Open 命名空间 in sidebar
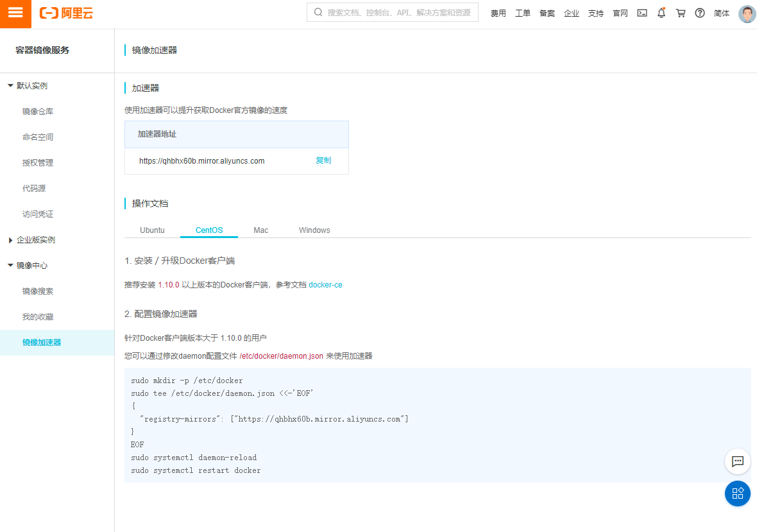 pyautogui.click(x=38, y=137)
